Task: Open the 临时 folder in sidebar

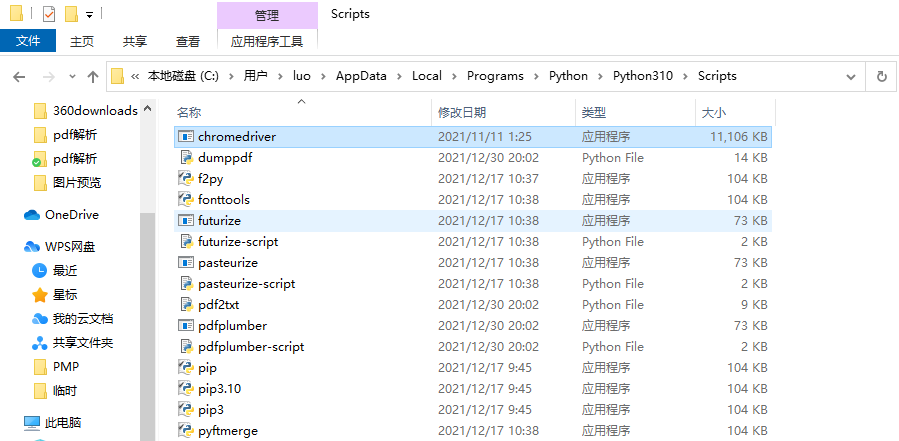Action: pos(55,391)
